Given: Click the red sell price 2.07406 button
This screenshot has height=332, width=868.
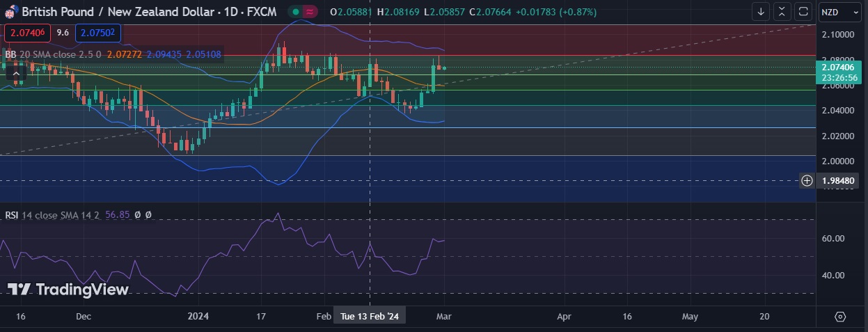Looking at the screenshot, I should (28, 33).
